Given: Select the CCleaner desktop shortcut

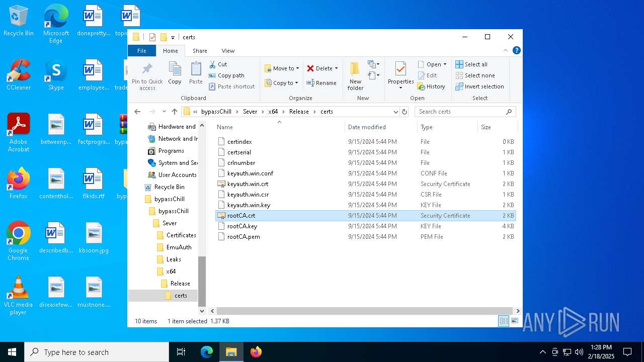Looking at the screenshot, I should click(x=19, y=75).
